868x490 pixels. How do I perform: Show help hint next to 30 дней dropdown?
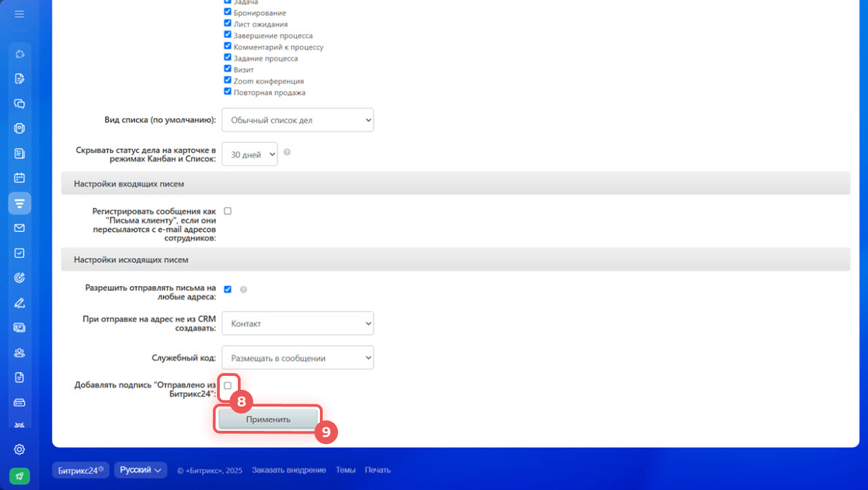[287, 152]
